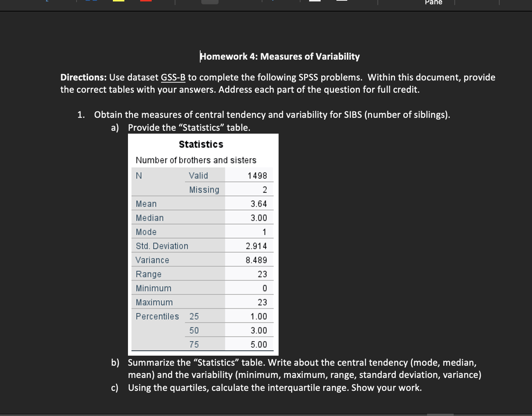Click the gray rounded toolbar button

pos(210,2)
